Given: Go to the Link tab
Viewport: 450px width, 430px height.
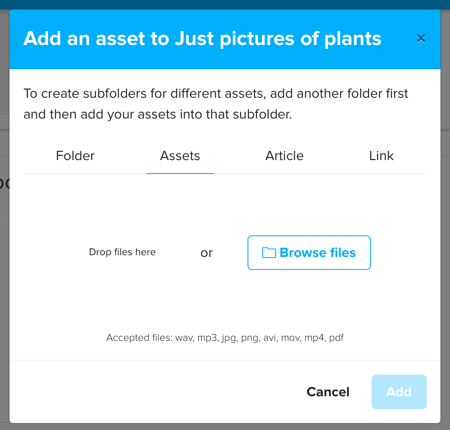Looking at the screenshot, I should pos(381,156).
